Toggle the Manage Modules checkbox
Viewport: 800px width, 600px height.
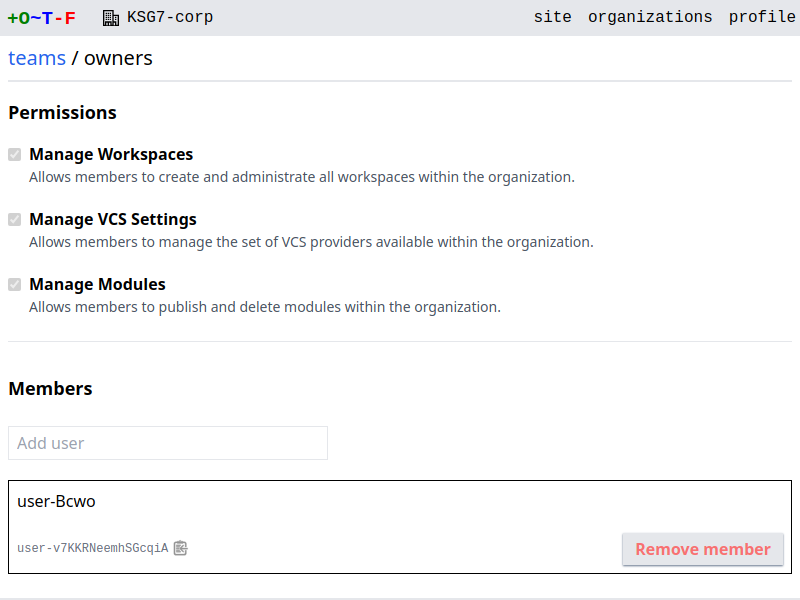click(15, 284)
